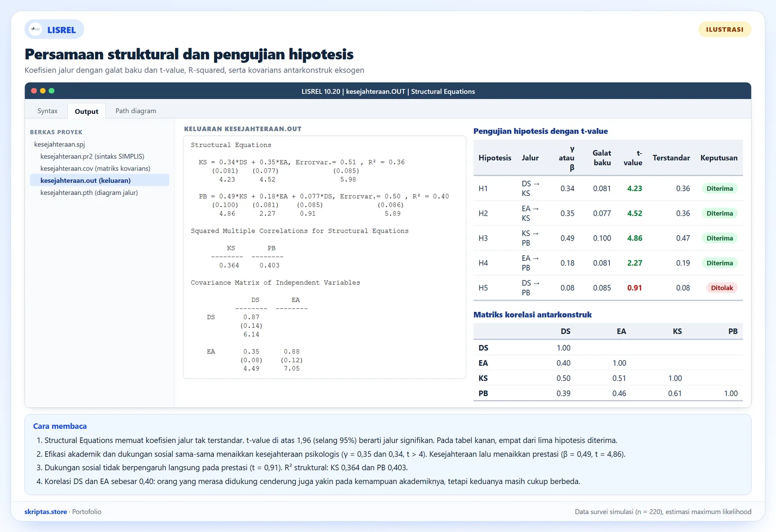Image resolution: width=776 pixels, height=532 pixels.
Task: Open kesejahteraan.pr2 (sintaks SIMPLIS)
Action: [92, 156]
